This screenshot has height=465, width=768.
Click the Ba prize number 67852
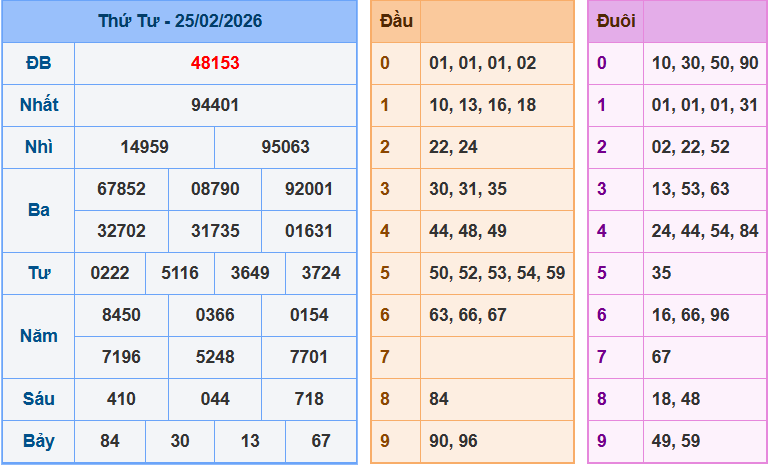(121, 189)
